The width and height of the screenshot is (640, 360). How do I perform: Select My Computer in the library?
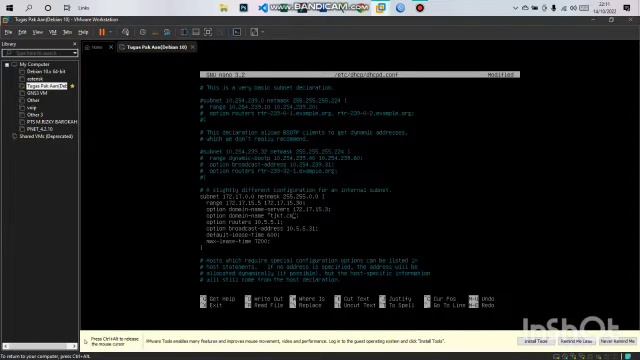click(x=34, y=64)
